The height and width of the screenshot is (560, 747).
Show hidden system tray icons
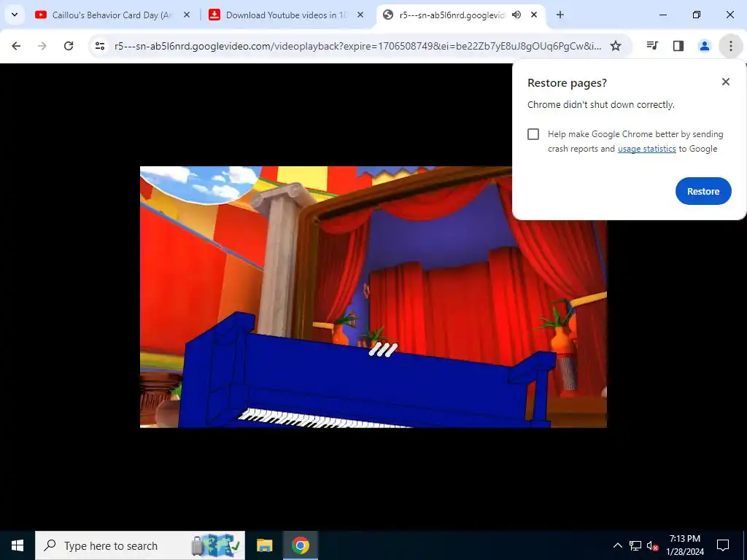point(617,545)
